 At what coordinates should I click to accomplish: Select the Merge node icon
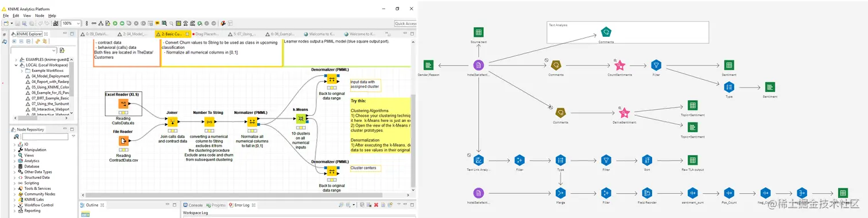[560, 193]
